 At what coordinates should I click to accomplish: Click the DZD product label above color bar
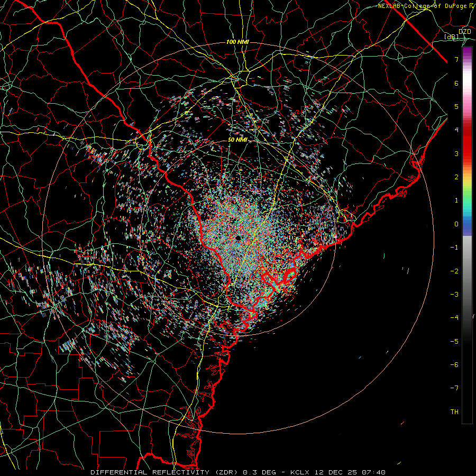click(x=464, y=32)
